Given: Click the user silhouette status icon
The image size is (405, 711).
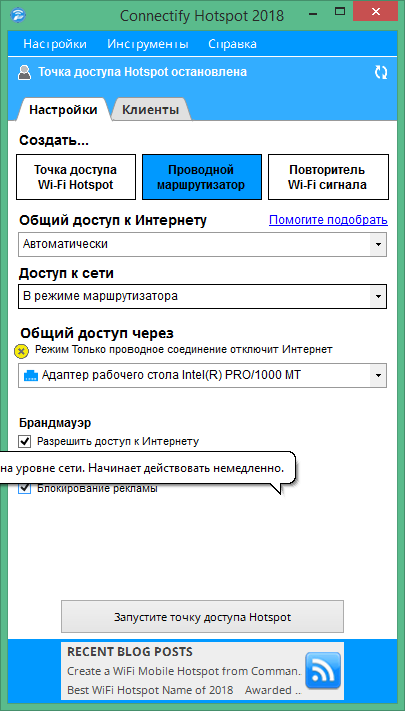Looking at the screenshot, I should coord(25,73).
